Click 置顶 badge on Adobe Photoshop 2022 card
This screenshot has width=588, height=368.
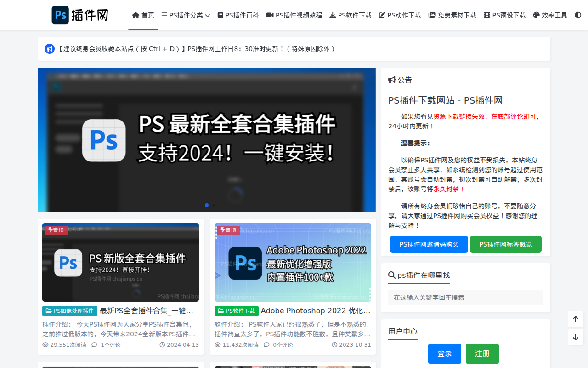click(x=228, y=230)
